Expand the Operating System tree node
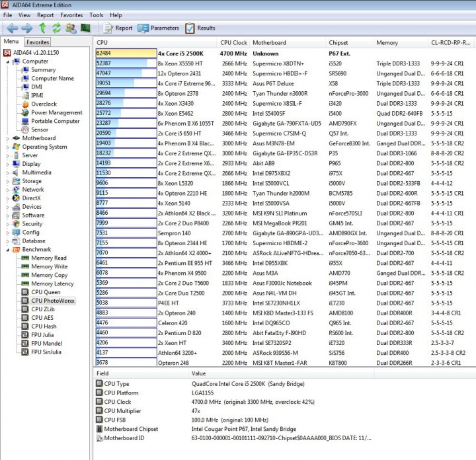The width and height of the screenshot is (476, 460). (8, 147)
